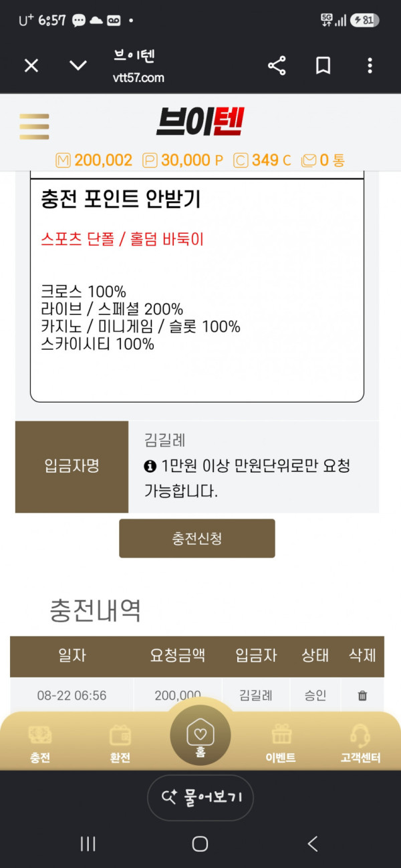The width and height of the screenshot is (401, 868).
Task: Expand the down chevron next to X
Action: [x=78, y=65]
